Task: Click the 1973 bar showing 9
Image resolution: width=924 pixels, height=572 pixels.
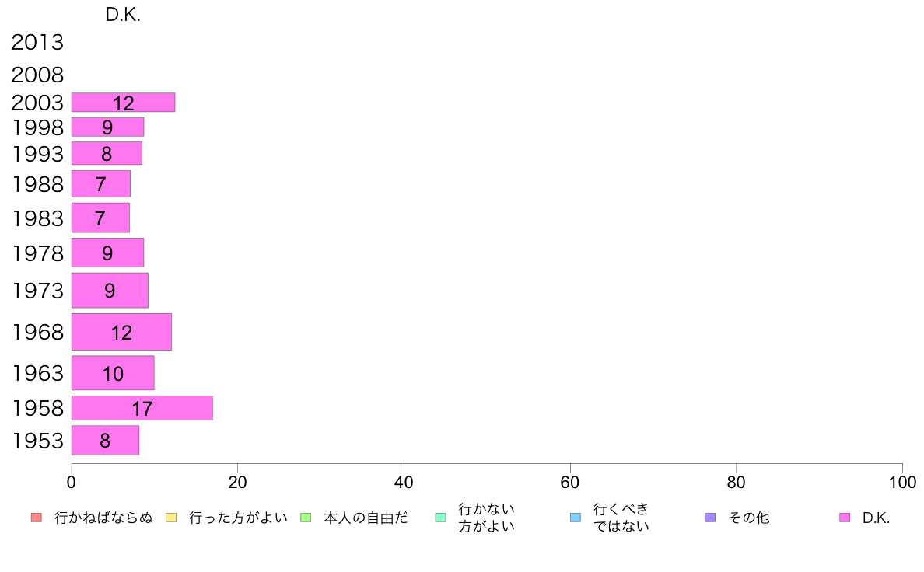Action: 110,291
